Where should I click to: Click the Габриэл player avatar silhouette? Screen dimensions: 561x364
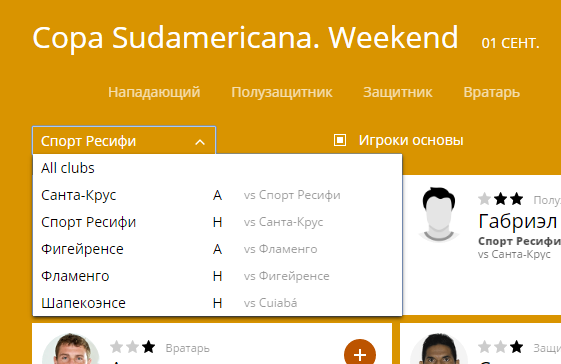[439, 214]
